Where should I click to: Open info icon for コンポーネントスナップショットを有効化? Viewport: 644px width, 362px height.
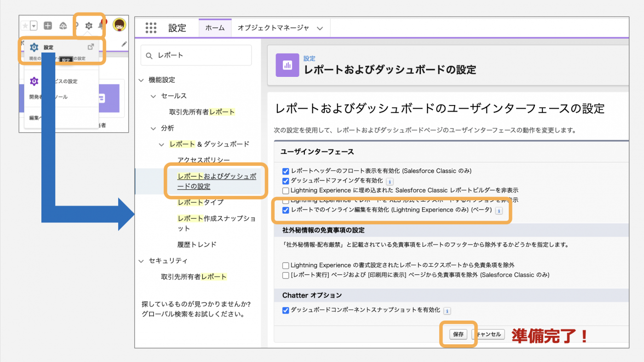pyautogui.click(x=447, y=311)
